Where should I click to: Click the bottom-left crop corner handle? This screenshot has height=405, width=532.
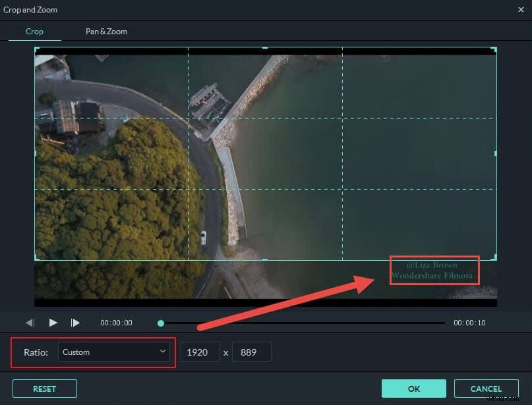(x=36, y=257)
